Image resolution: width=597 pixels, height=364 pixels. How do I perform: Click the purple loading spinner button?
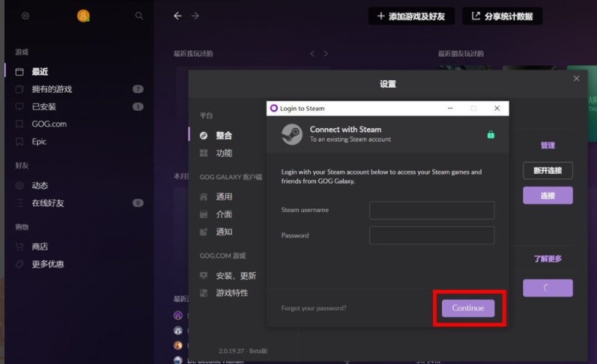coord(548,288)
